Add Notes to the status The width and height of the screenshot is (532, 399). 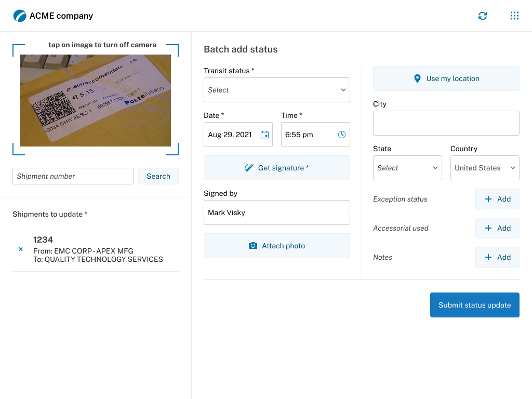[497, 257]
